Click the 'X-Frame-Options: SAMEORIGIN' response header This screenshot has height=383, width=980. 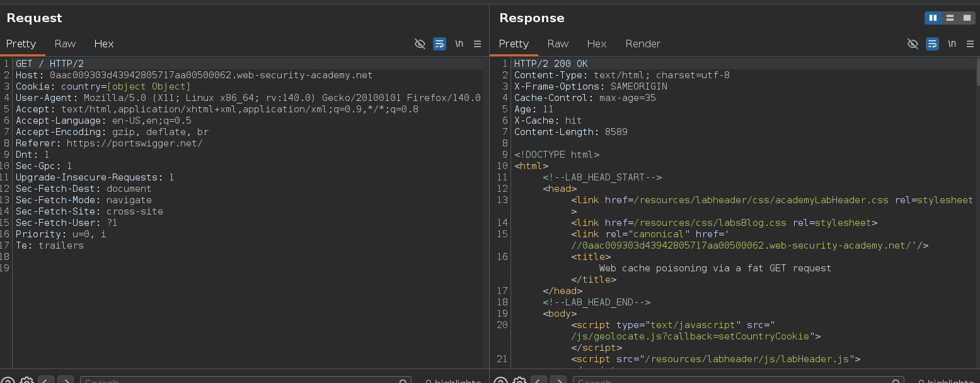click(591, 86)
